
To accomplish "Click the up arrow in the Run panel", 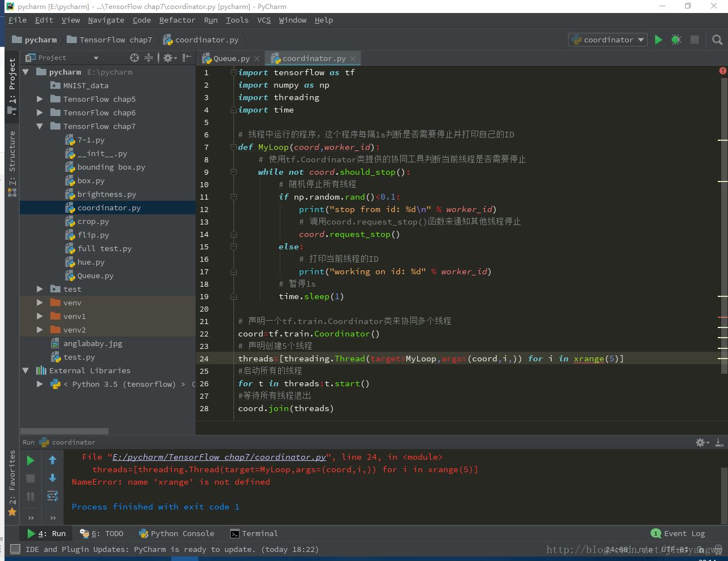I will (53, 460).
